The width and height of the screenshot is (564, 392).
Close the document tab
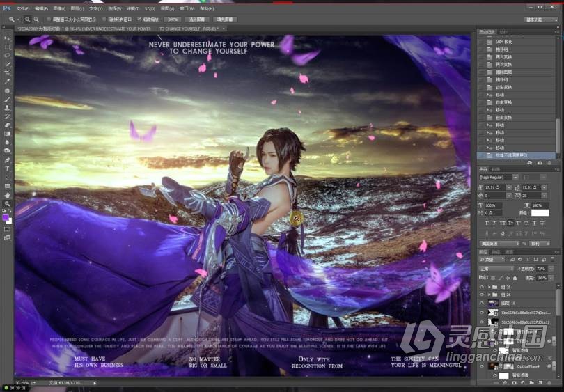tap(224, 29)
